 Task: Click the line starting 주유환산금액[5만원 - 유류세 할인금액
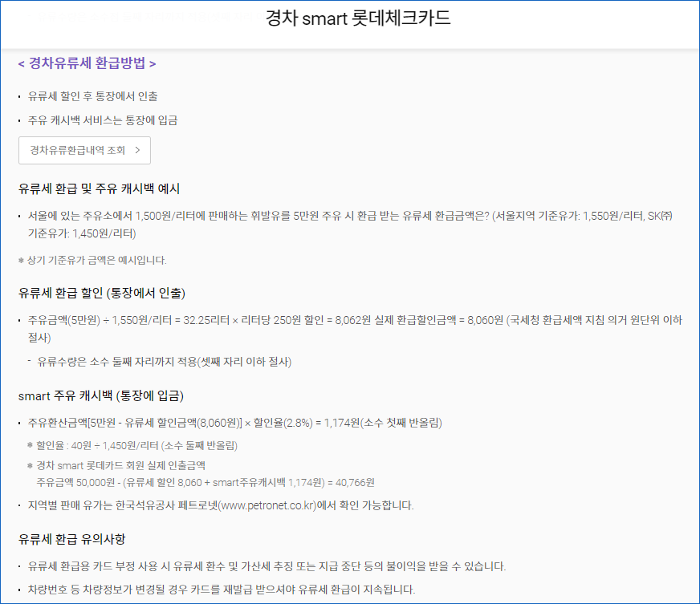[235, 423]
